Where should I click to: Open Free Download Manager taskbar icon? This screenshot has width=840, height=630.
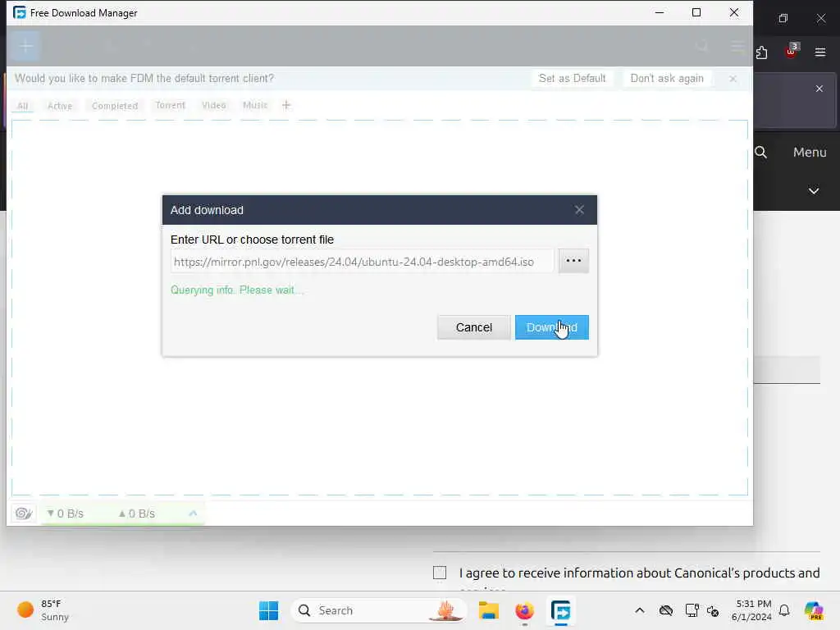[x=560, y=610]
